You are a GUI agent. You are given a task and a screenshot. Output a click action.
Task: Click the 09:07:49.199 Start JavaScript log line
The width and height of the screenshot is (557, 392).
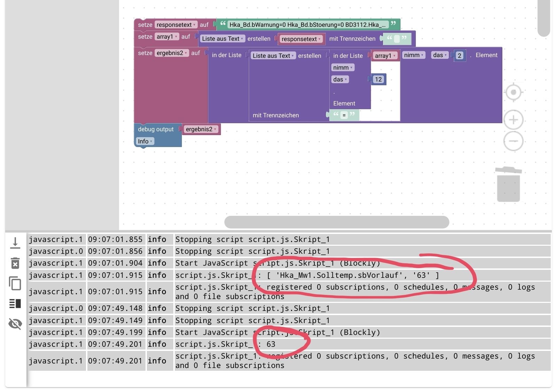coord(289,332)
